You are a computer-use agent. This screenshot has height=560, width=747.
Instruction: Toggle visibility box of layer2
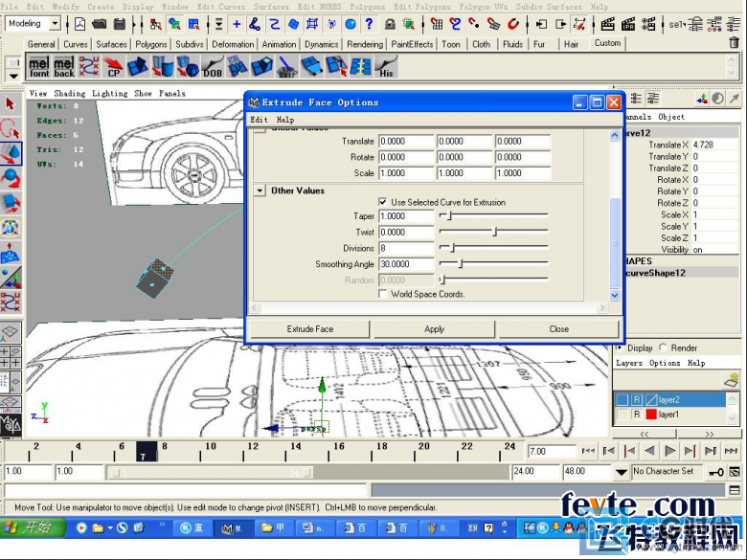click(622, 400)
